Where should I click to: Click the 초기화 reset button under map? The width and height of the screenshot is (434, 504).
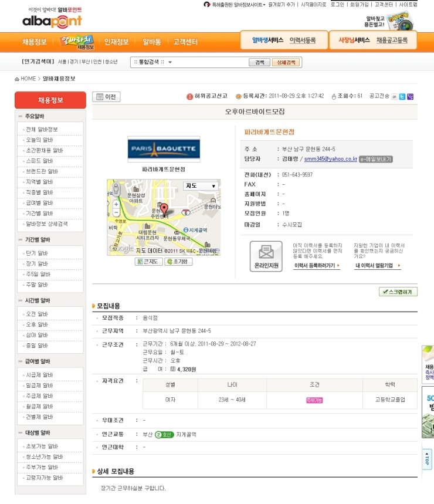pos(179,262)
